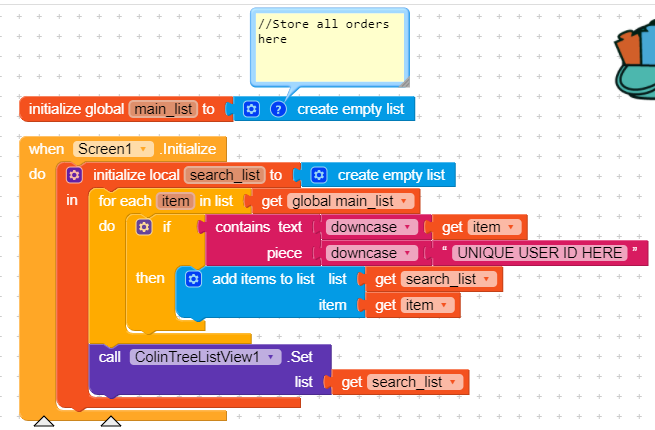Open get item dropdown in add items block
The width and height of the screenshot is (655, 430).
click(444, 305)
